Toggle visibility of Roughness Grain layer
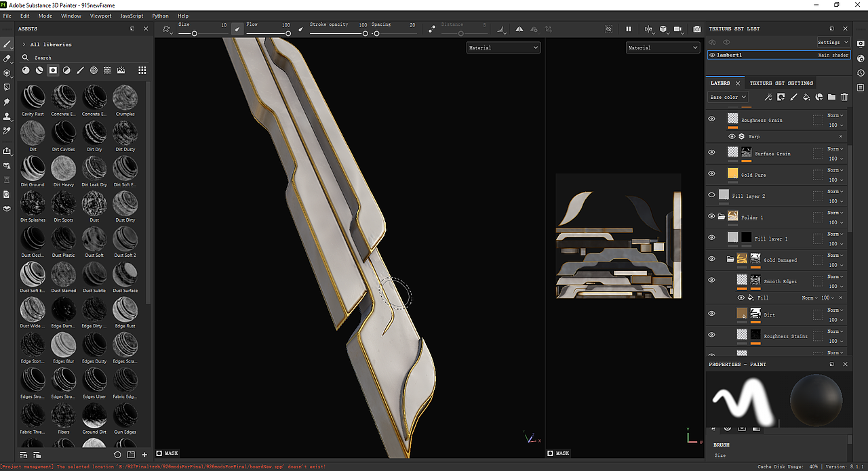 711,119
